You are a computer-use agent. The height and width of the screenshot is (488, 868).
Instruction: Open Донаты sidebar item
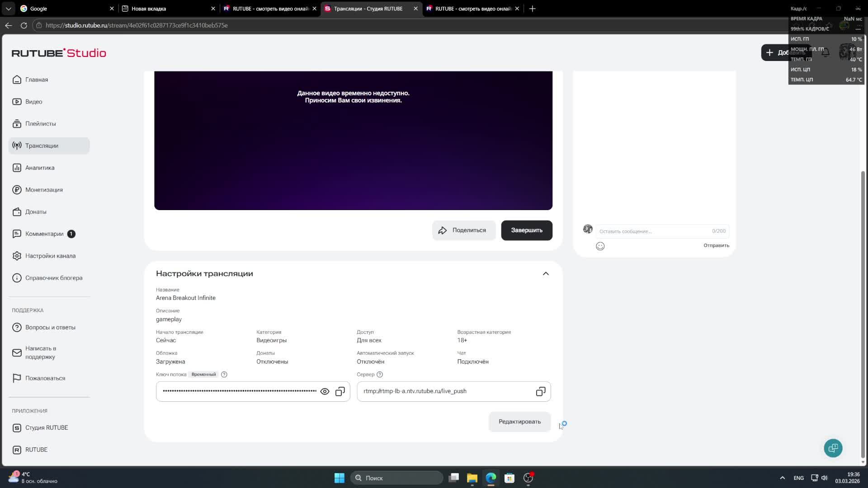36,211
